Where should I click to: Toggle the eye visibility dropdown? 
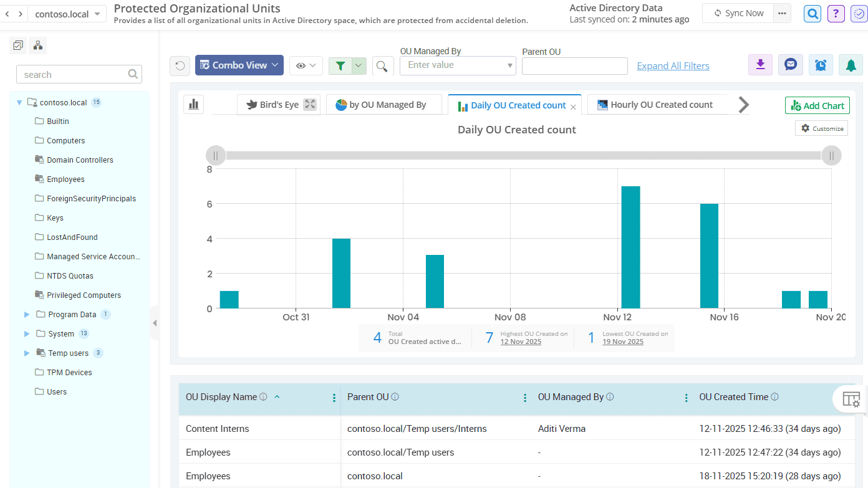[306, 65]
